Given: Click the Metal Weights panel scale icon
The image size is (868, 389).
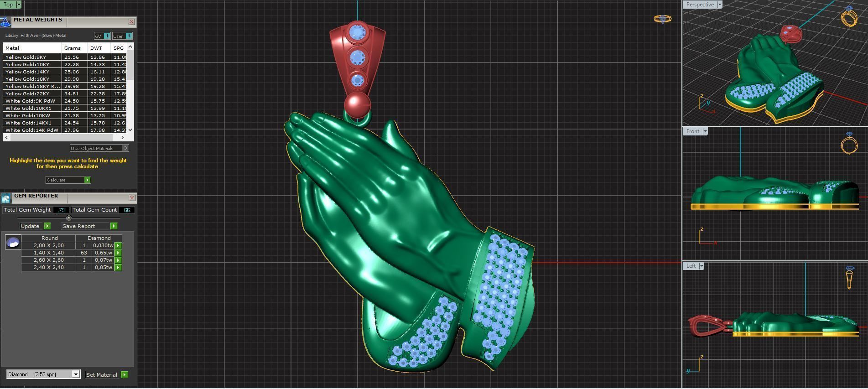Looking at the screenshot, I should point(5,22).
